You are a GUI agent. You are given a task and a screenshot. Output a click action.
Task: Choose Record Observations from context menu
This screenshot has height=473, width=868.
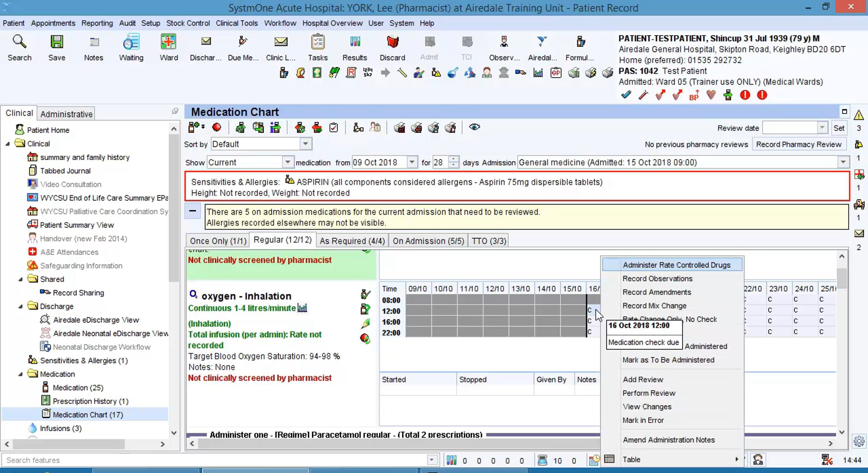pos(672,279)
